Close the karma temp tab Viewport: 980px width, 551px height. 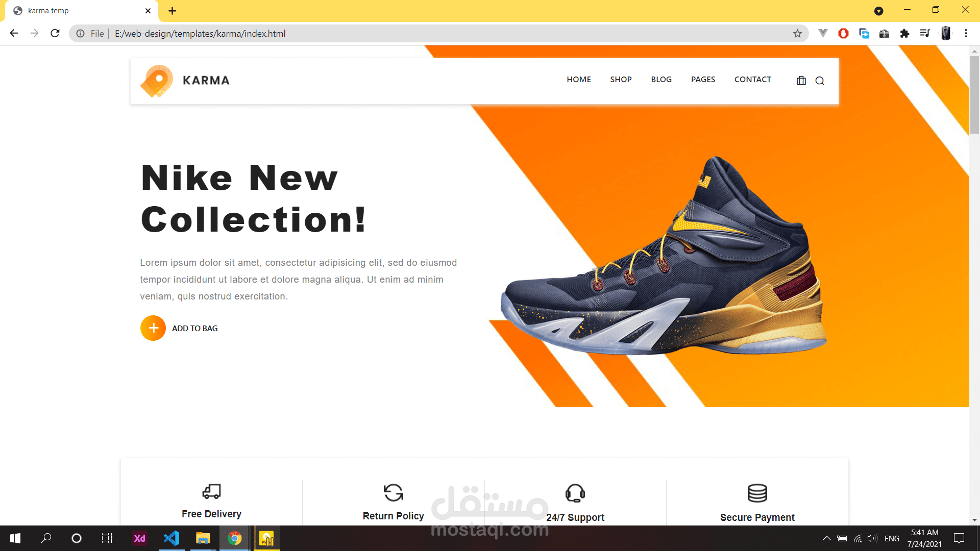click(x=148, y=11)
